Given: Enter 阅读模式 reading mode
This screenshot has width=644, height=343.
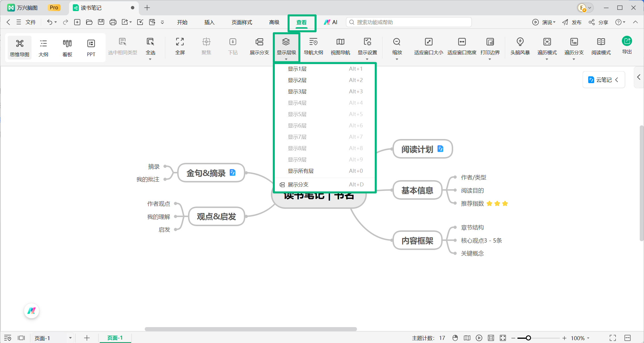Looking at the screenshot, I should click(601, 47).
